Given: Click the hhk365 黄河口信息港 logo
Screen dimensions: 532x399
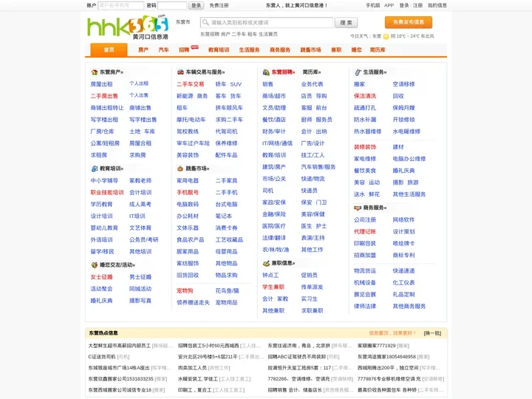Looking at the screenshot, I should tap(128, 27).
